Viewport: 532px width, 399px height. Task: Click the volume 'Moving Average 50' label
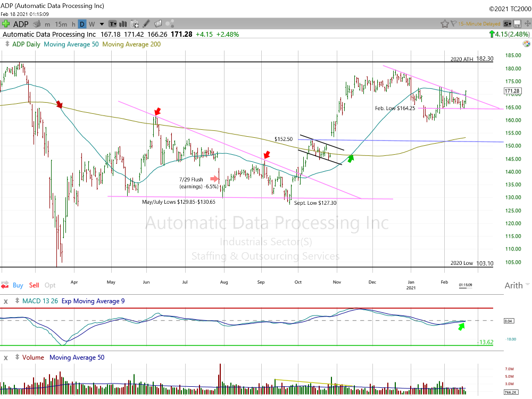(77, 358)
